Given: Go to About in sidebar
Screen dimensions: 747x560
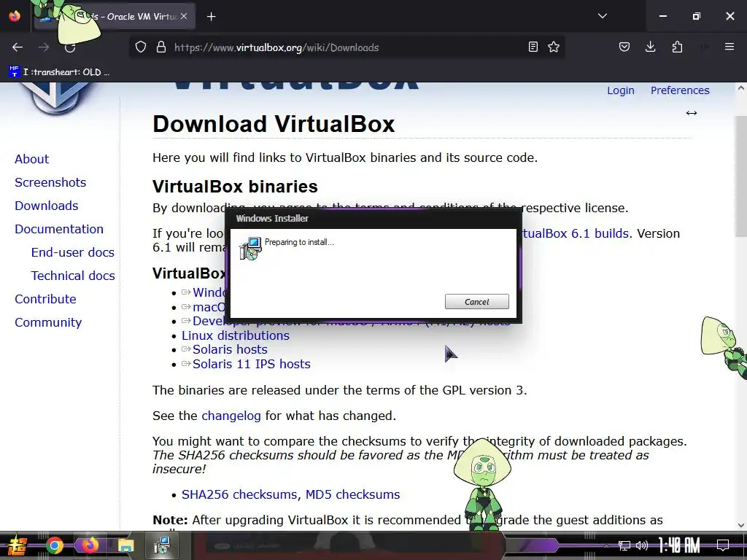Looking at the screenshot, I should pyautogui.click(x=31, y=159).
